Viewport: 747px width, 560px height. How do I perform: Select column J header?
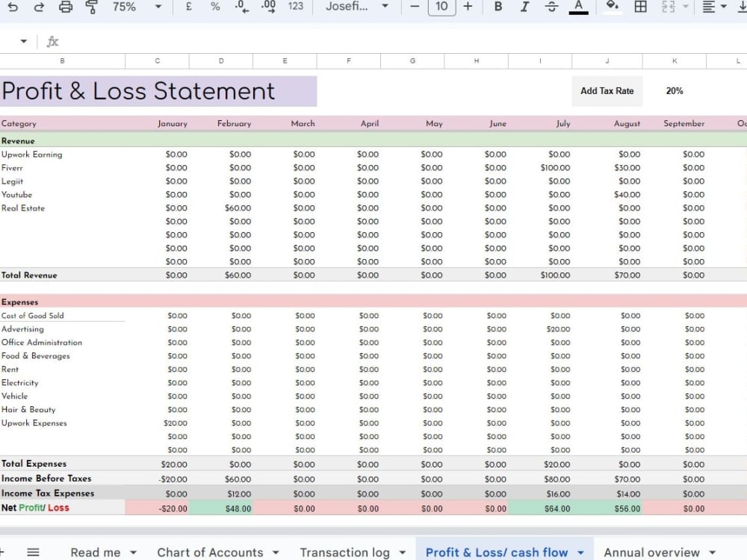coord(607,61)
